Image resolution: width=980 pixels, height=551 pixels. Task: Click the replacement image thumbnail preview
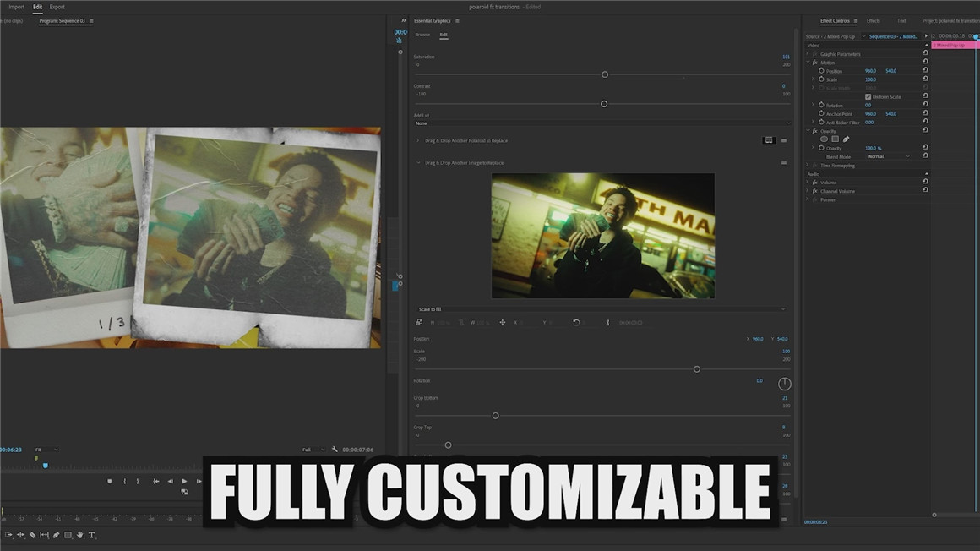pos(603,236)
